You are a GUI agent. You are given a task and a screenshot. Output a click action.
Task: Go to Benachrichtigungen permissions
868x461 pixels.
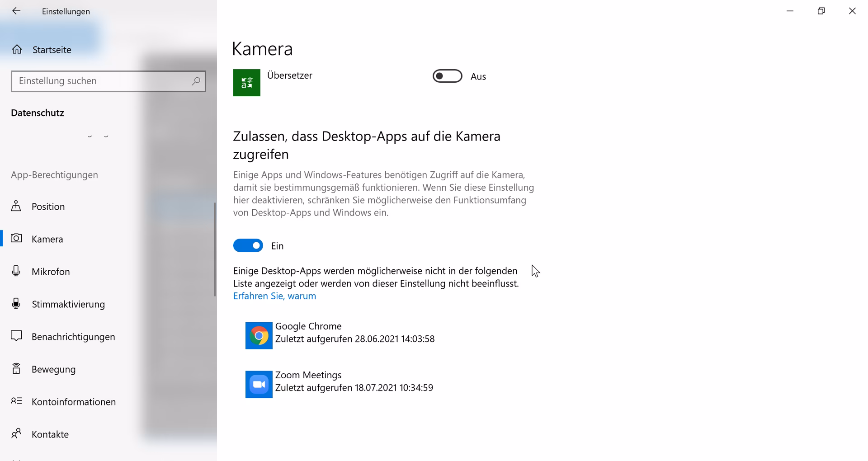click(73, 337)
